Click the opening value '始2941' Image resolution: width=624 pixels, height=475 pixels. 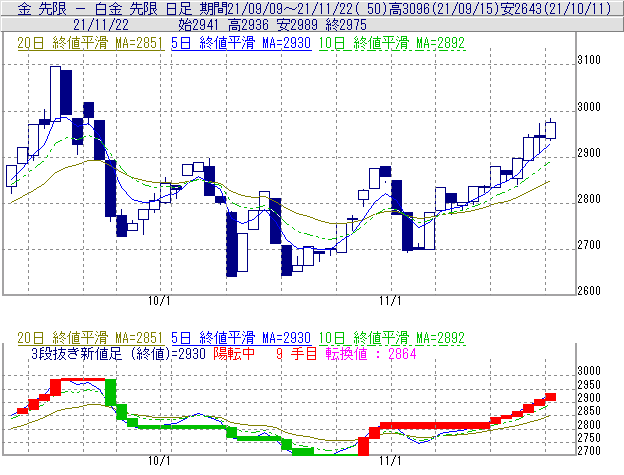[198, 25]
